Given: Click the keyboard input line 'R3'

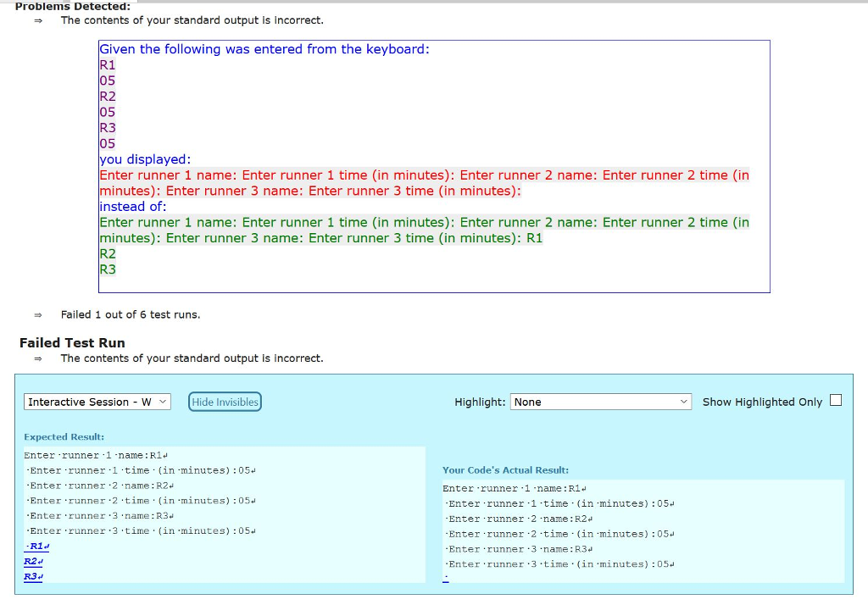Looking at the screenshot, I should [x=108, y=128].
